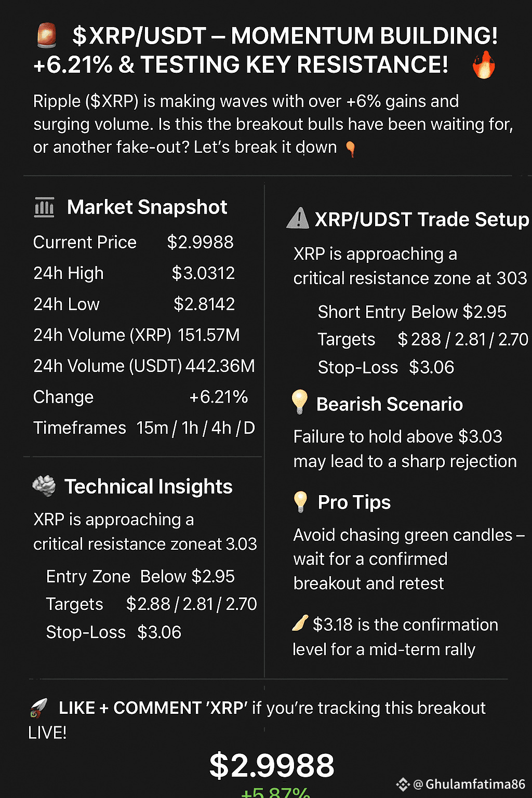Click the fire emoji after RESISTANCE
The width and height of the screenshot is (532, 798).
484,65
